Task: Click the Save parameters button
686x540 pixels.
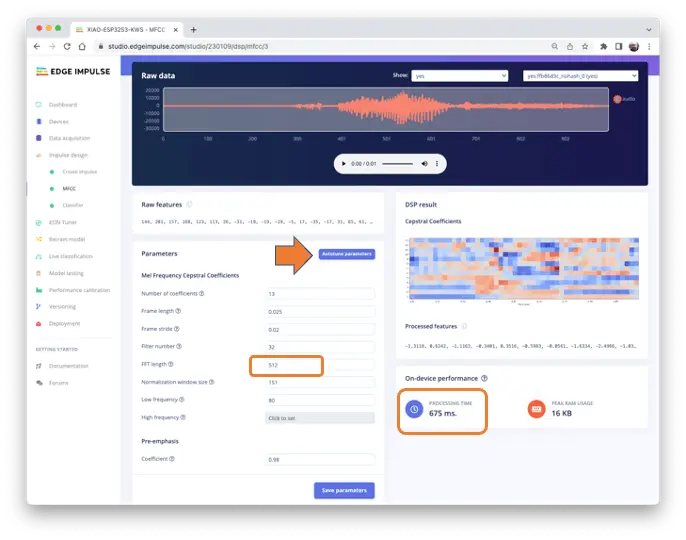Action: click(x=344, y=490)
